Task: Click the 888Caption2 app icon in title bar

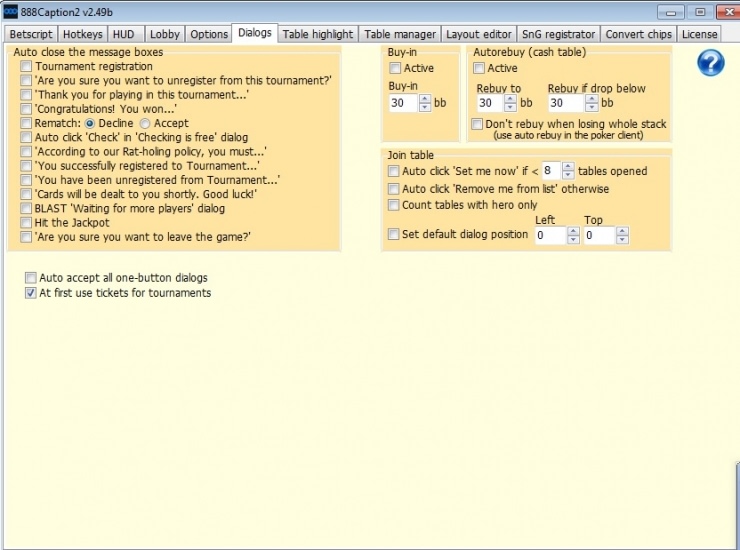Action: 10,12
